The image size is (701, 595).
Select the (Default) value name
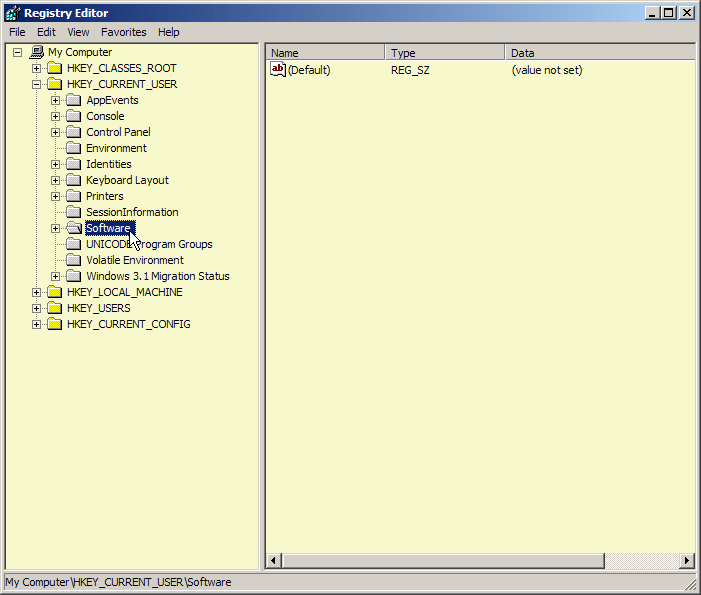[x=309, y=70]
